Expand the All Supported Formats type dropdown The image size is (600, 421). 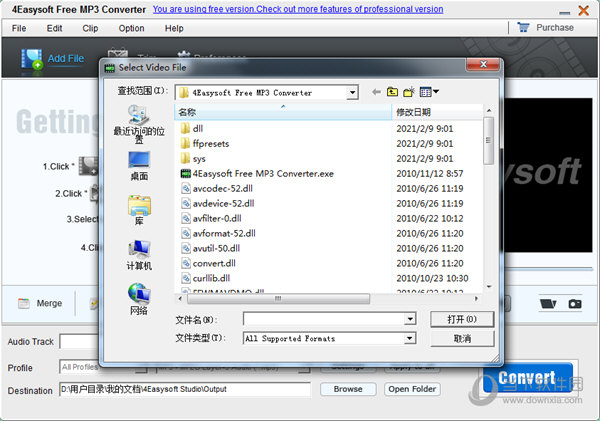pos(410,338)
